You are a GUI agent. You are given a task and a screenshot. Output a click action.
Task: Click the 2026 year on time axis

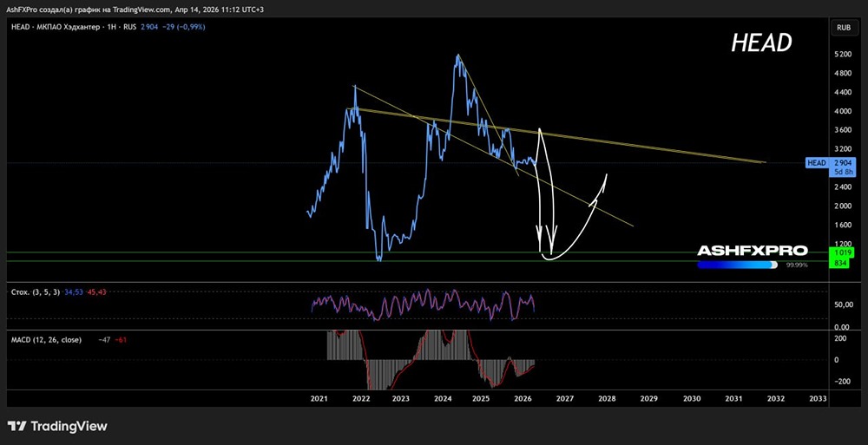point(523,398)
